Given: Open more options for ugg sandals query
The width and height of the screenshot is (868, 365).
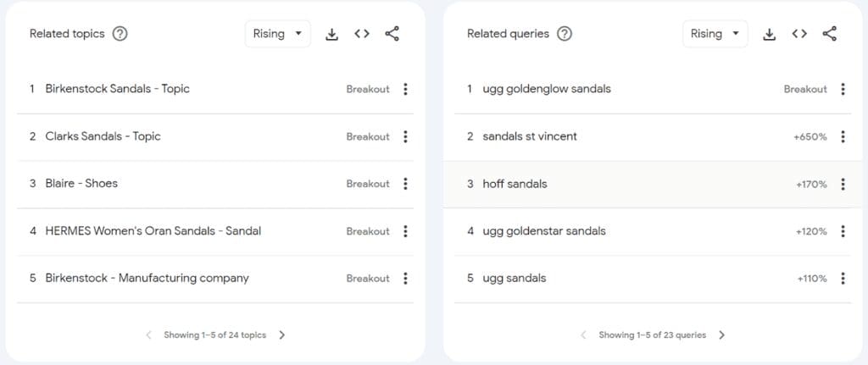Looking at the screenshot, I should tap(843, 278).
